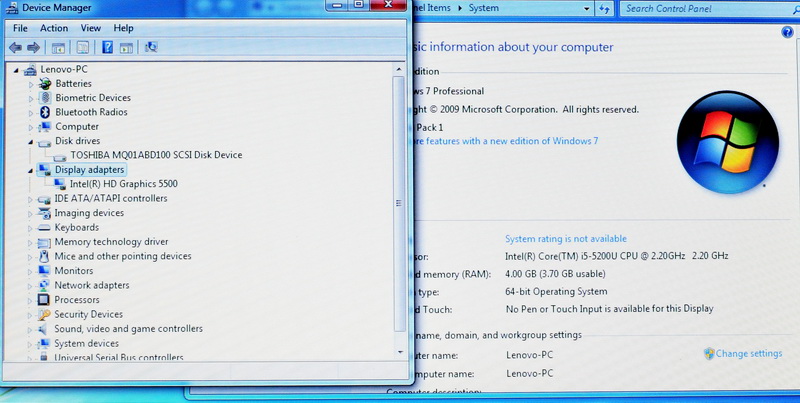Screen dimensions: 800x403
Task: Click the Batteries device icon
Action: tap(45, 83)
